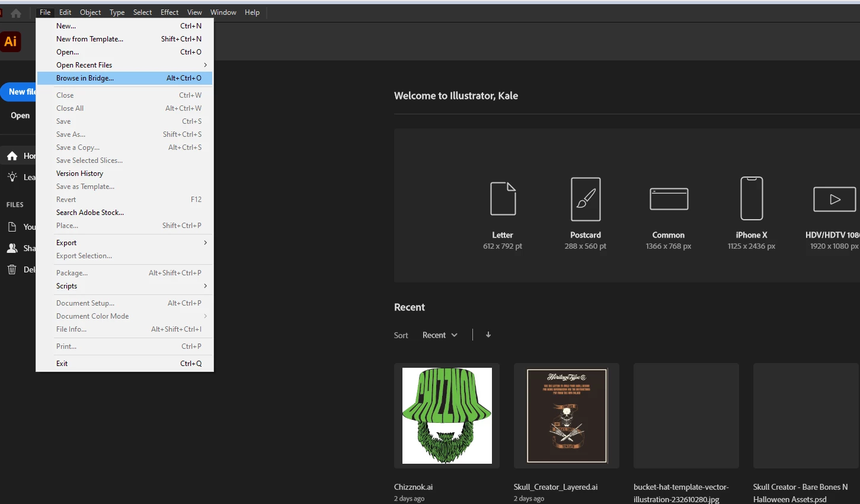Click the Adobe Illustrator Ai logo
860x504 pixels.
(10, 41)
